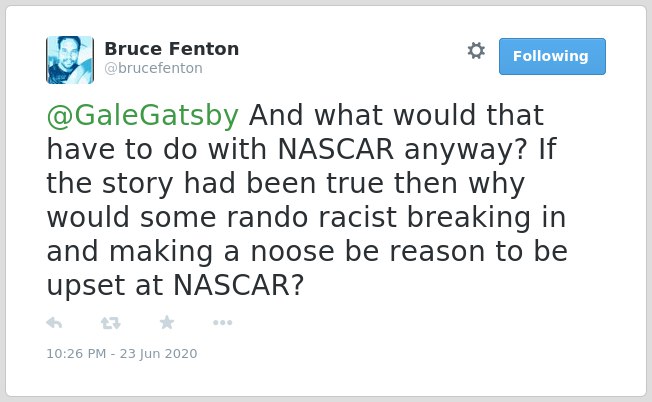652x402 pixels.
Task: Unfollow using the blue Following button
Action: coord(552,57)
